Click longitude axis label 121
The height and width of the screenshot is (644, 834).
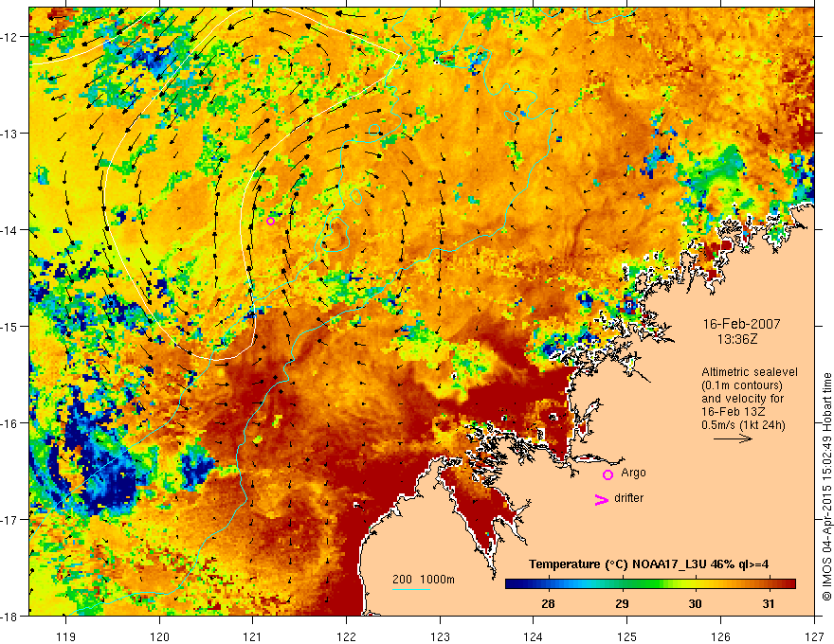coord(253,636)
